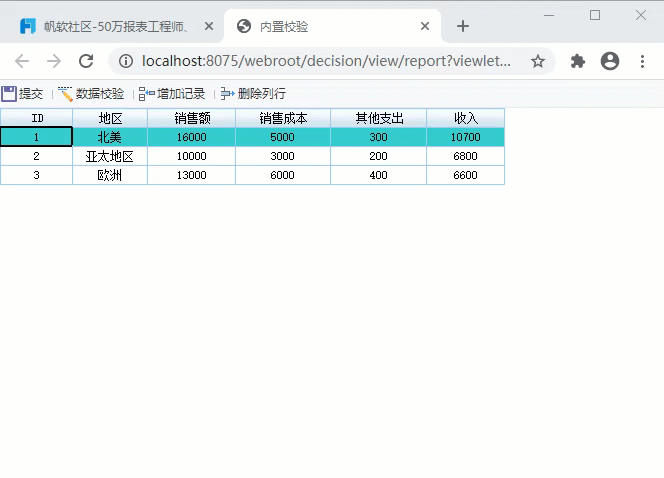
Task: Select the 欧洲 region cell
Action: pyautogui.click(x=110, y=175)
